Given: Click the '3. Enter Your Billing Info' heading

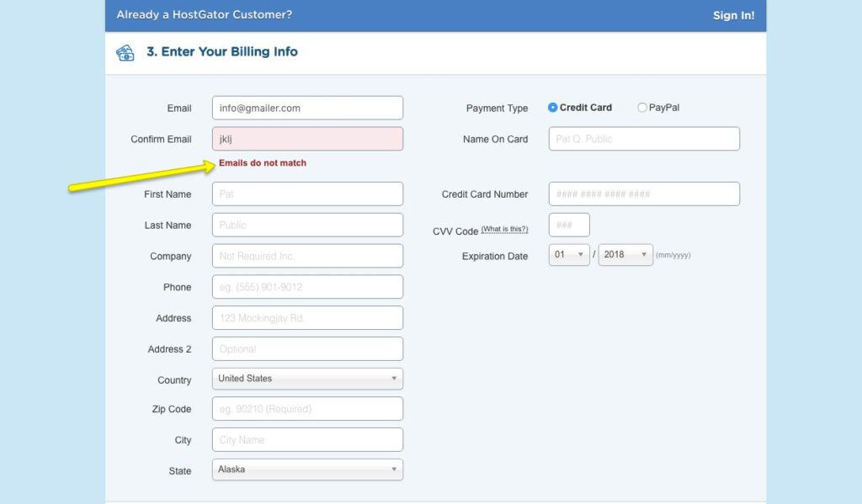Looking at the screenshot, I should coord(222,51).
